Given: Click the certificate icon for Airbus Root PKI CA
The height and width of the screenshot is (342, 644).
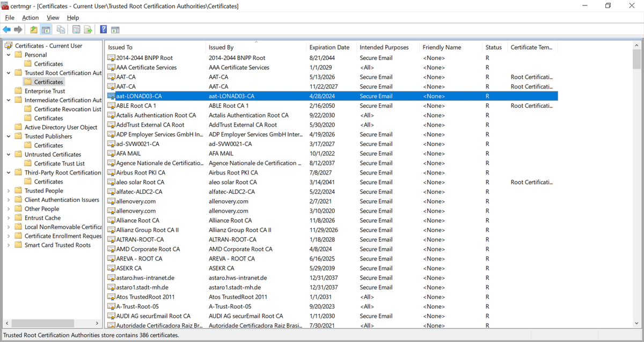Looking at the screenshot, I should click(x=112, y=173).
